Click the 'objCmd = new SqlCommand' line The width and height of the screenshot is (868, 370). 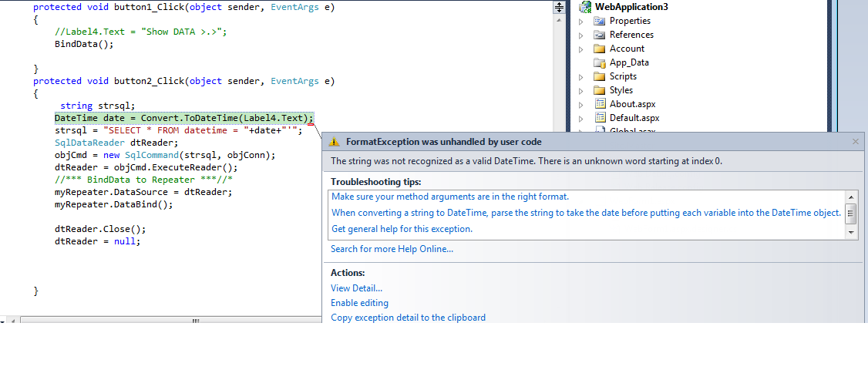coord(165,155)
